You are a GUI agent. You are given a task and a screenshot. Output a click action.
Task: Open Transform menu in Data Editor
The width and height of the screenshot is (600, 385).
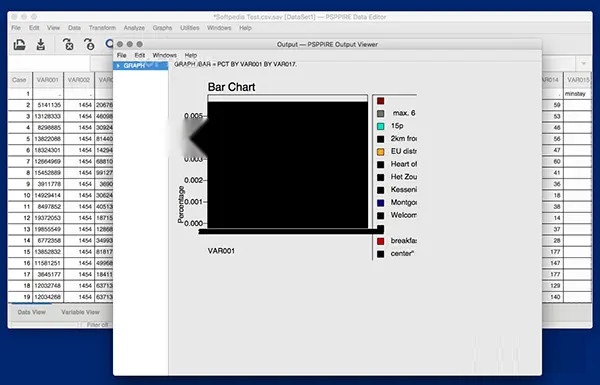click(102, 28)
